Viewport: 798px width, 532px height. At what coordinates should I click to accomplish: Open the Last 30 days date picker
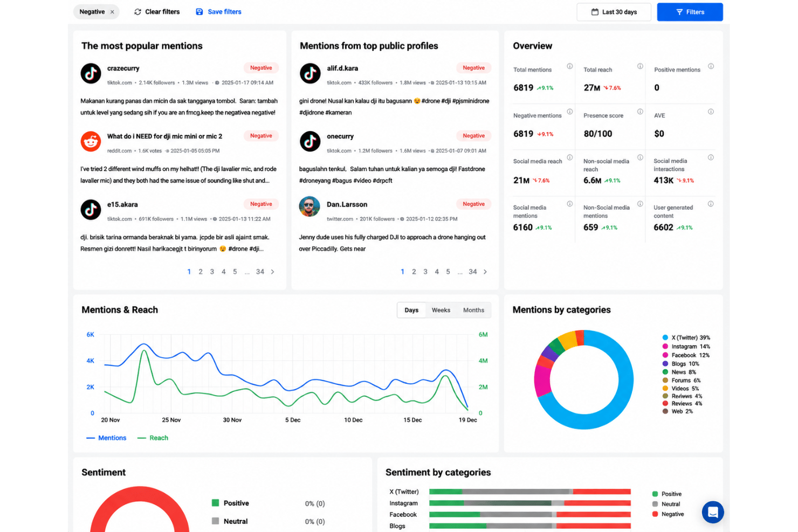click(614, 12)
